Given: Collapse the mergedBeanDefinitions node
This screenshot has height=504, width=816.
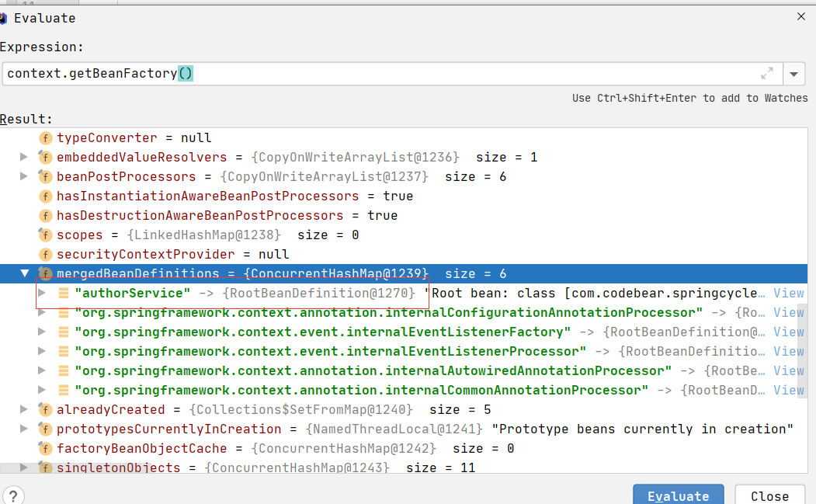Looking at the screenshot, I should (x=25, y=273).
